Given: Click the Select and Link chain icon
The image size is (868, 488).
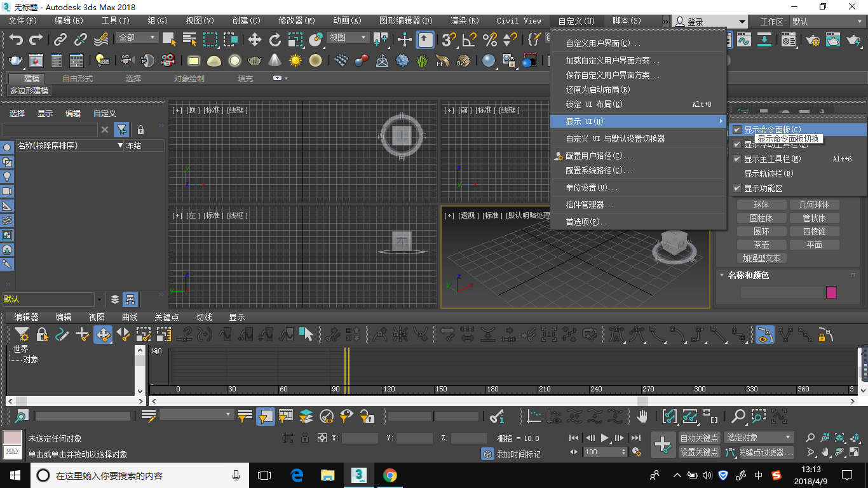Looking at the screenshot, I should pos(60,40).
